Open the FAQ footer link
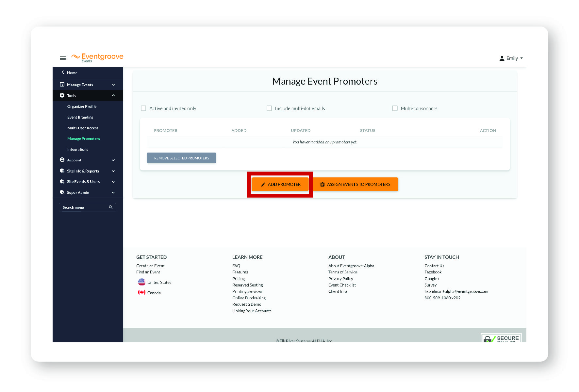 click(x=236, y=266)
